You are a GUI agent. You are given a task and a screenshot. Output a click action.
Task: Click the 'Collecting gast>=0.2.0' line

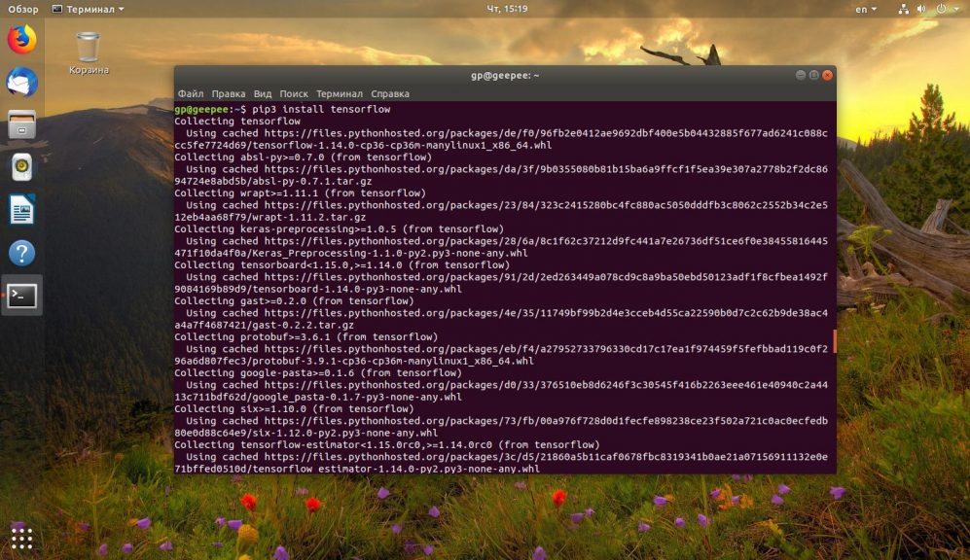pos(294,301)
